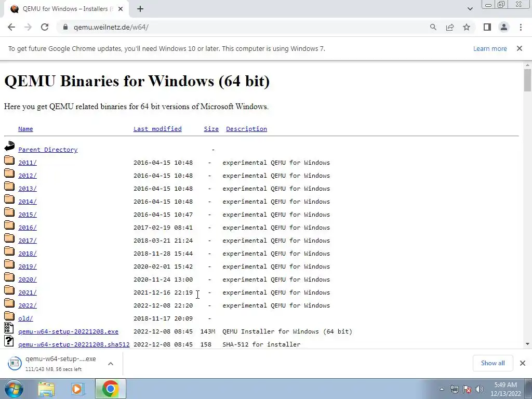Open the side panel icon
Viewport: 532px width, 399px height.
tap(487, 27)
